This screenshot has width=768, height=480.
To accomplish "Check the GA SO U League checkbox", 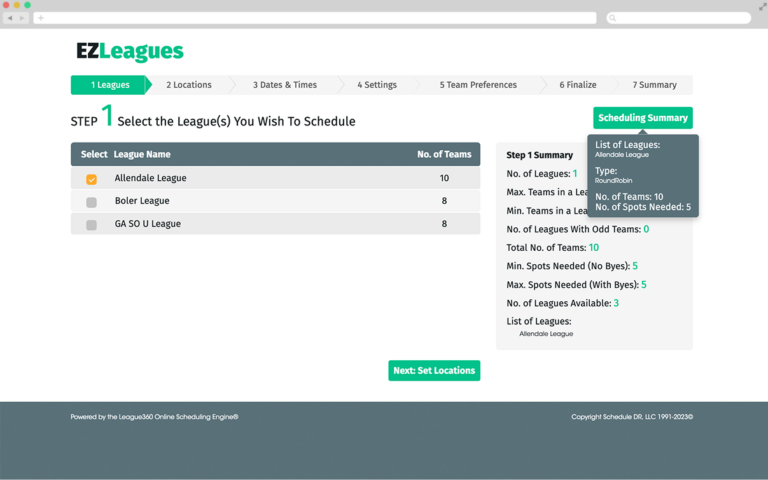I will pos(91,225).
